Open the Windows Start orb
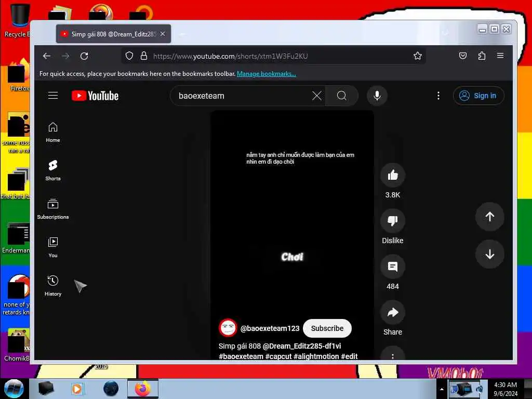Screen dimensions: 532x399 [x=14, y=389]
